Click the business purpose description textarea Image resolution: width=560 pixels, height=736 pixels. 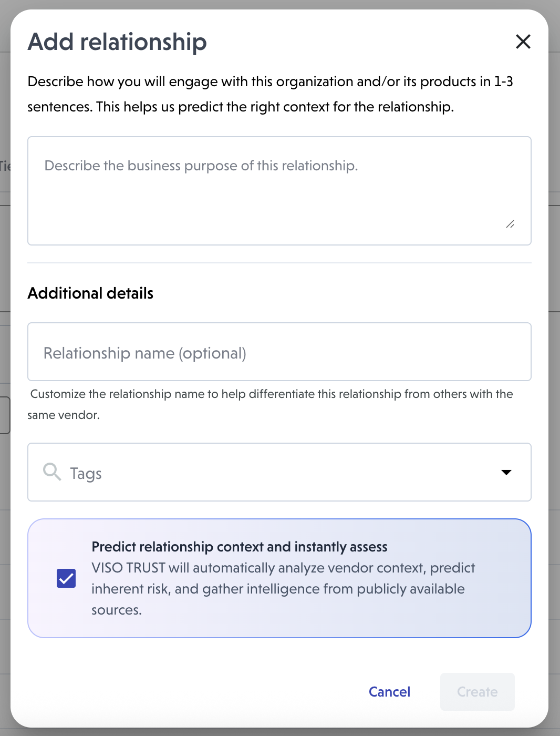278,190
